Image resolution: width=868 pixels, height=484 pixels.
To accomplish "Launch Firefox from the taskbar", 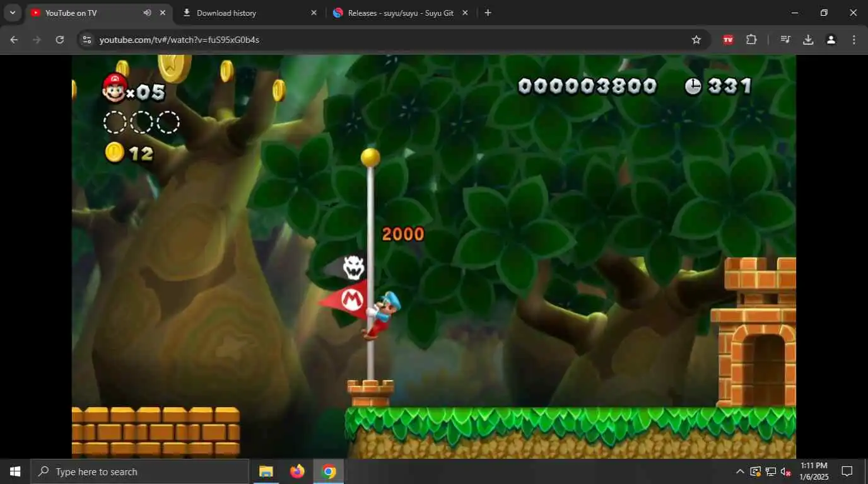I will pyautogui.click(x=297, y=471).
